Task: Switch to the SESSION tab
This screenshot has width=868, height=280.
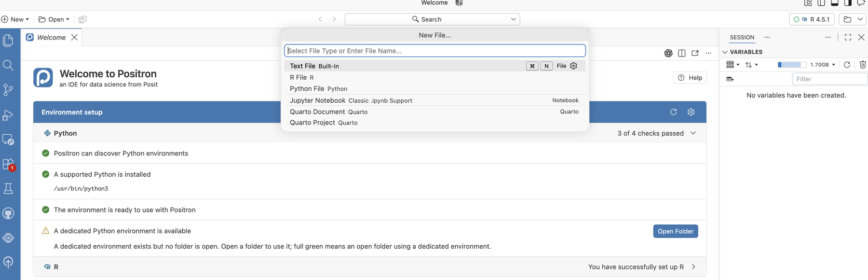Action: (x=742, y=37)
